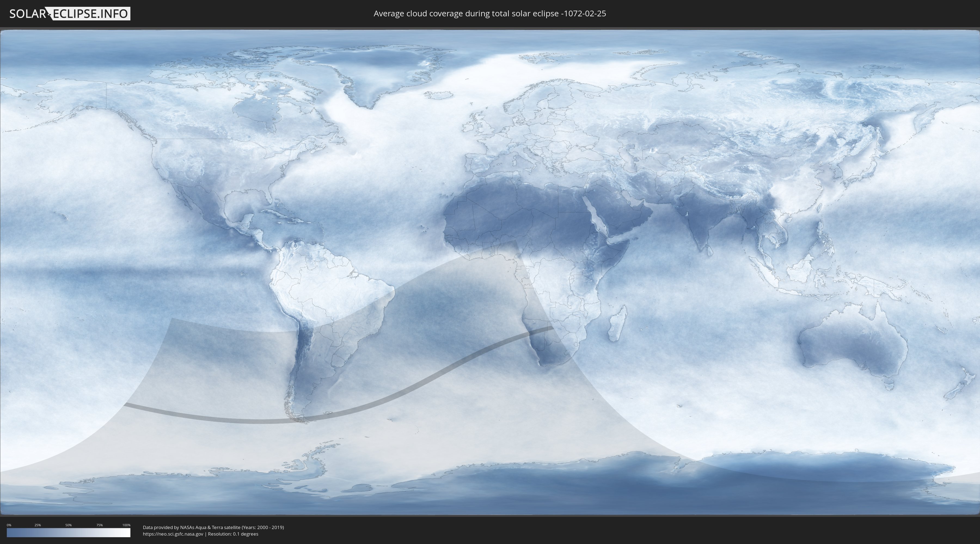Click the neo.sci.gsfc.nasa.gov URL text
The width and height of the screenshot is (980, 544).
173,534
